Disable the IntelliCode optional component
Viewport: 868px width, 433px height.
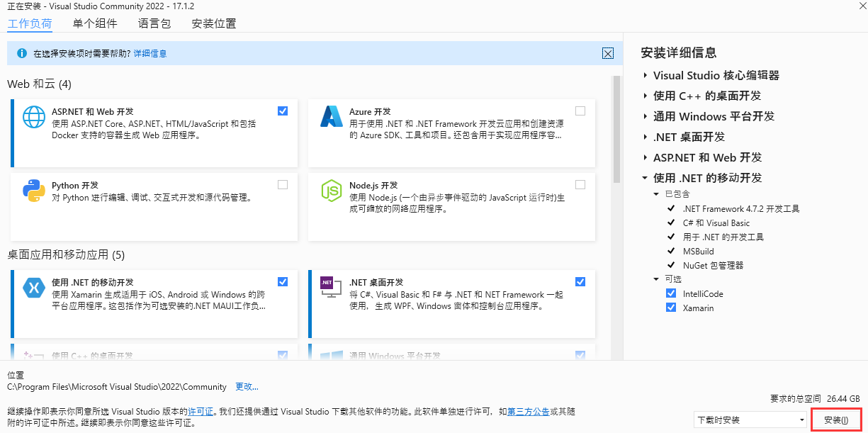tap(671, 293)
